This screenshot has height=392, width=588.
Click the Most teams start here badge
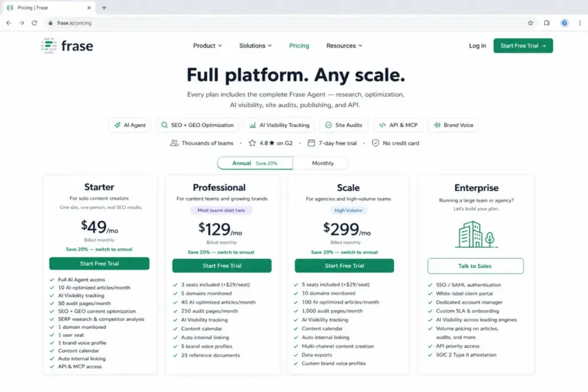pos(221,210)
